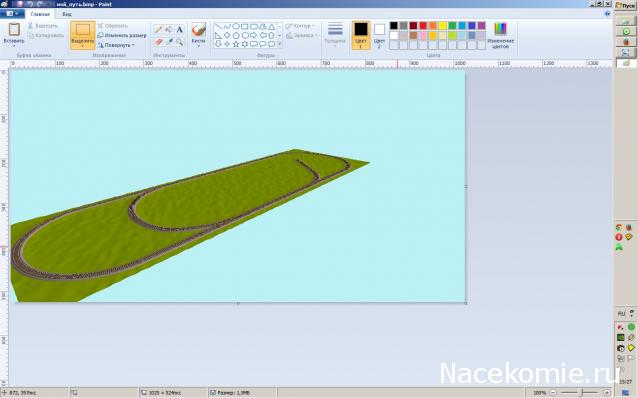The image size is (638, 398).
Task: Expand the Brushes (Кисти) dropdown
Action: coord(199,35)
